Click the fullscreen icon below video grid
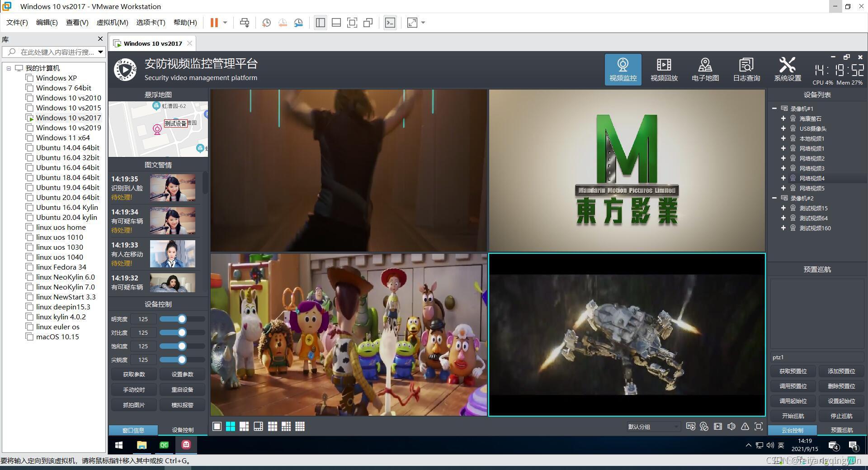This screenshot has width=868, height=470. (759, 427)
